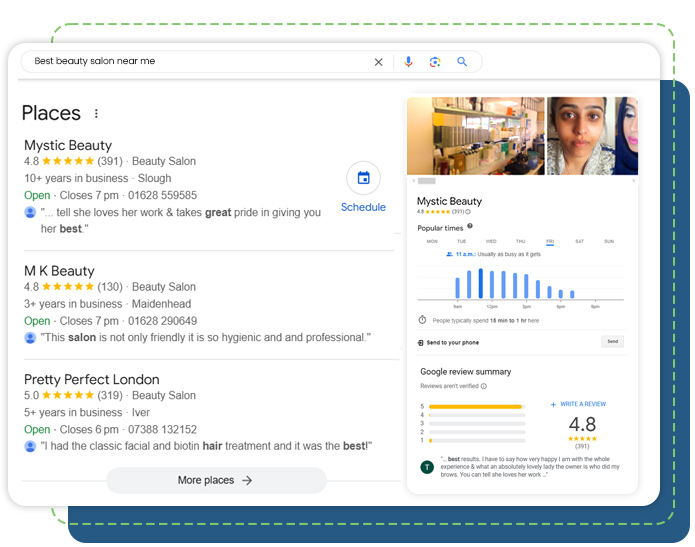
Task: Click the info icon beside panel's (391) rating
Action: (x=468, y=212)
